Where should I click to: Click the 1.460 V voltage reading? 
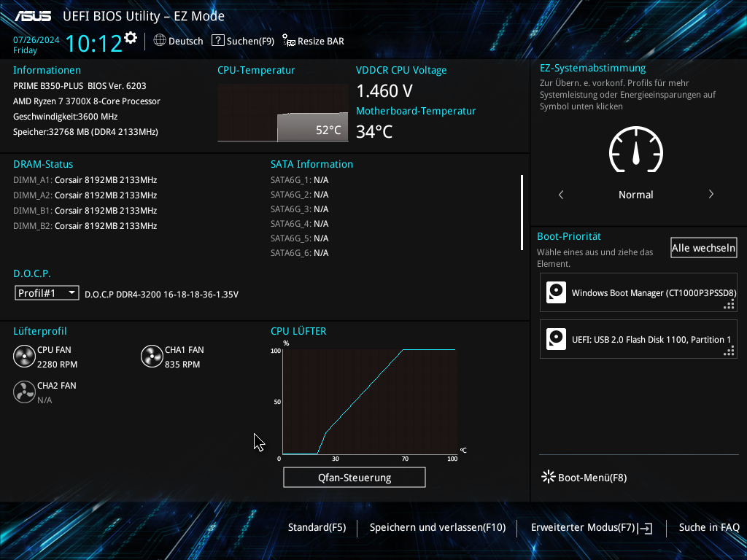pos(384,90)
